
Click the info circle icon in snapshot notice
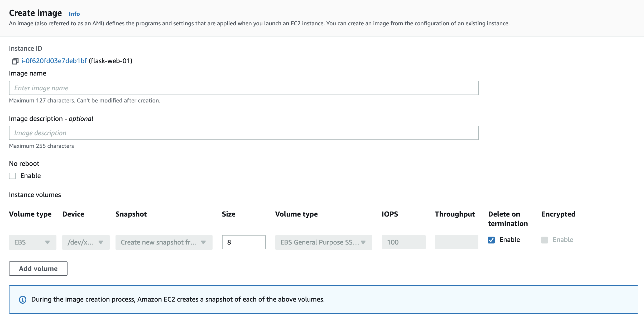[23, 299]
